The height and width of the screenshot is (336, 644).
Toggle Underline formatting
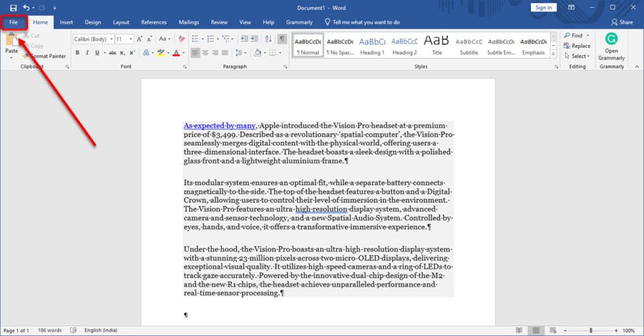(x=97, y=53)
